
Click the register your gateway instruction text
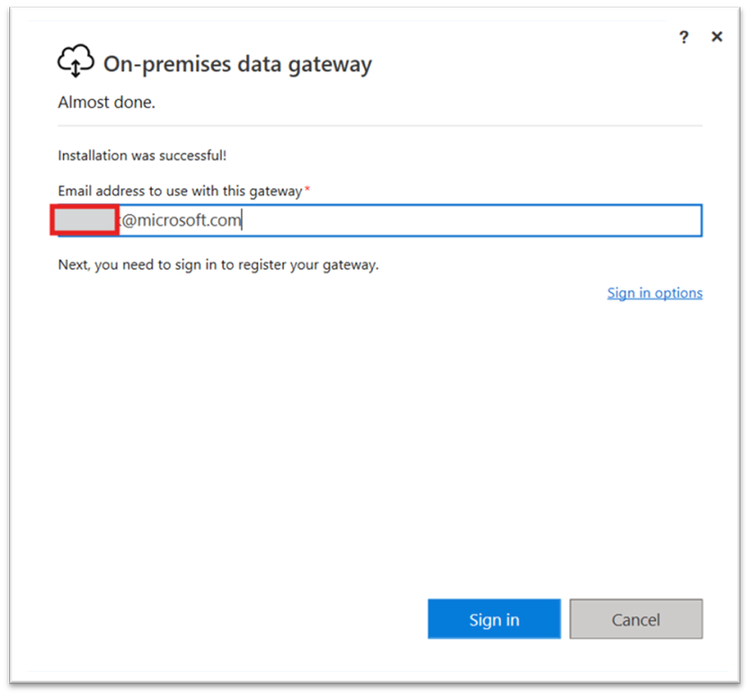(x=218, y=266)
